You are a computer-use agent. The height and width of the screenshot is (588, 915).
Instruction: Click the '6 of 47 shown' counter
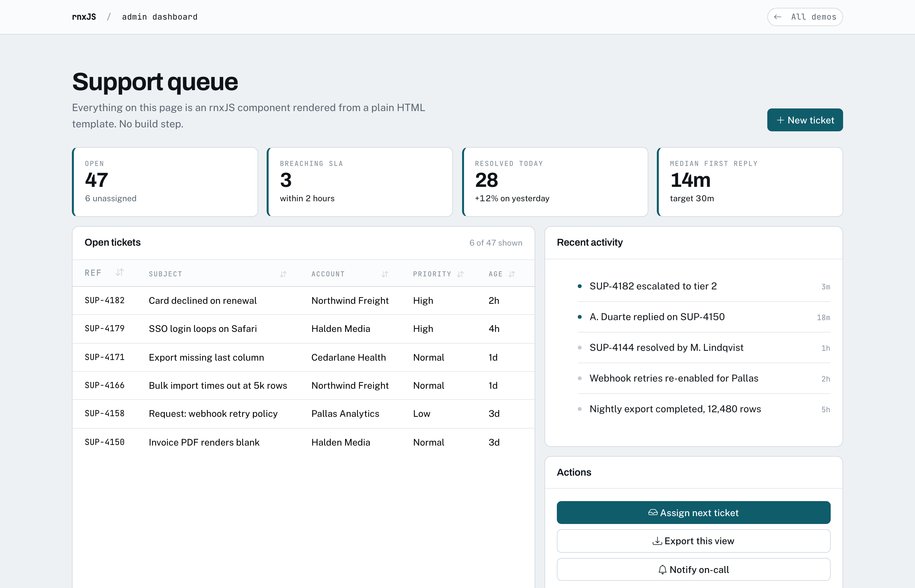coord(496,243)
